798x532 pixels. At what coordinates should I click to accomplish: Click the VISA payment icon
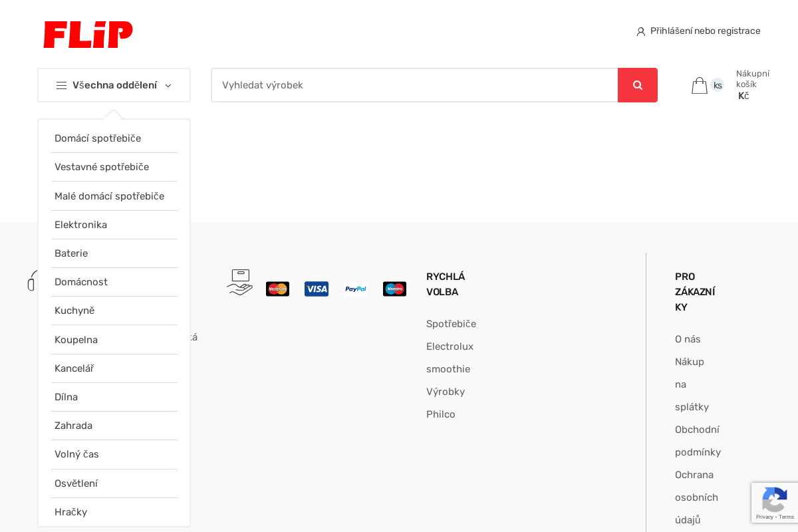[317, 289]
